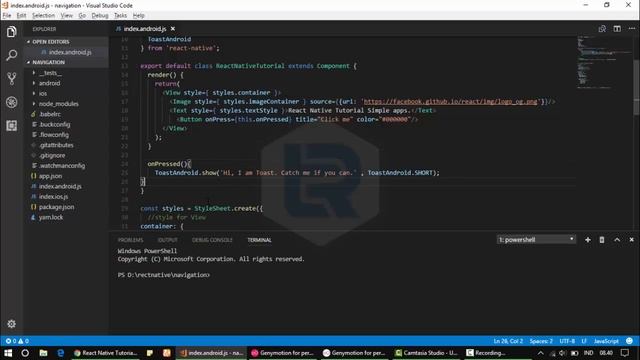The width and height of the screenshot is (640, 360).
Task: Open the index.ios.js file
Action: click(x=53, y=197)
